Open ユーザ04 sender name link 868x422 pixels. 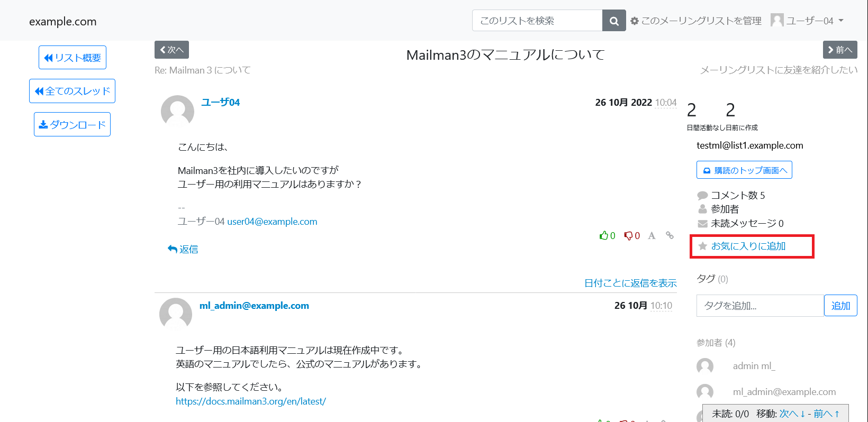click(221, 102)
